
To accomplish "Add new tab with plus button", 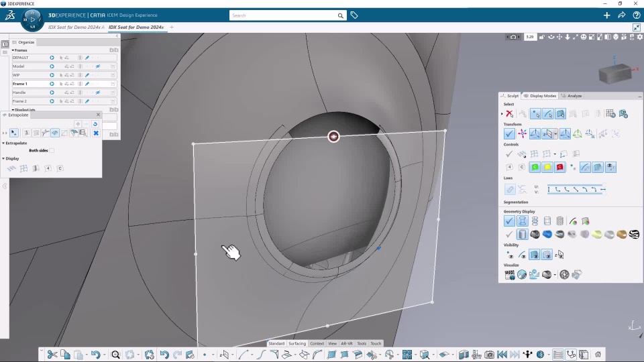I will click(172, 27).
